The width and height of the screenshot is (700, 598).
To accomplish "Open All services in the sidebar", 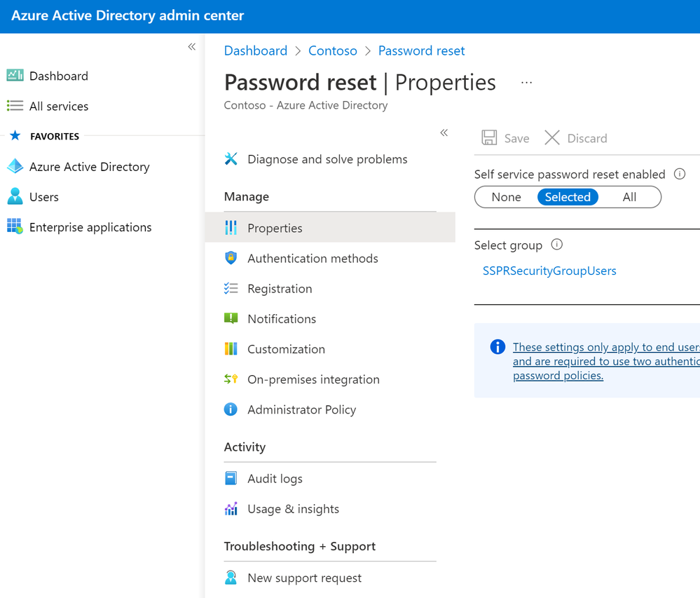I will coord(59,107).
